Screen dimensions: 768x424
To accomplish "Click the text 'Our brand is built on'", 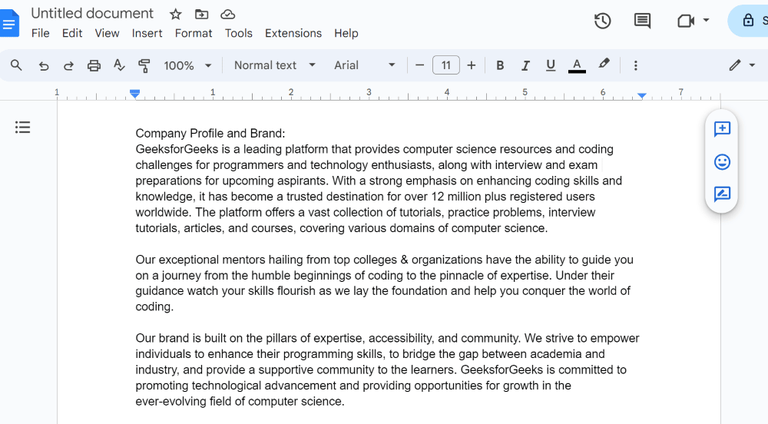I will point(199,338).
